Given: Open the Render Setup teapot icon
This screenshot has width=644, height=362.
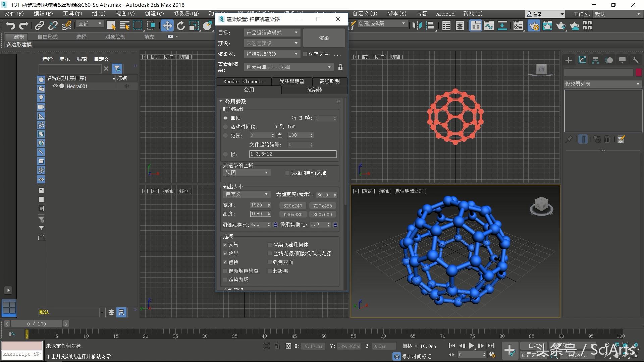Looking at the screenshot, I should (x=534, y=25).
